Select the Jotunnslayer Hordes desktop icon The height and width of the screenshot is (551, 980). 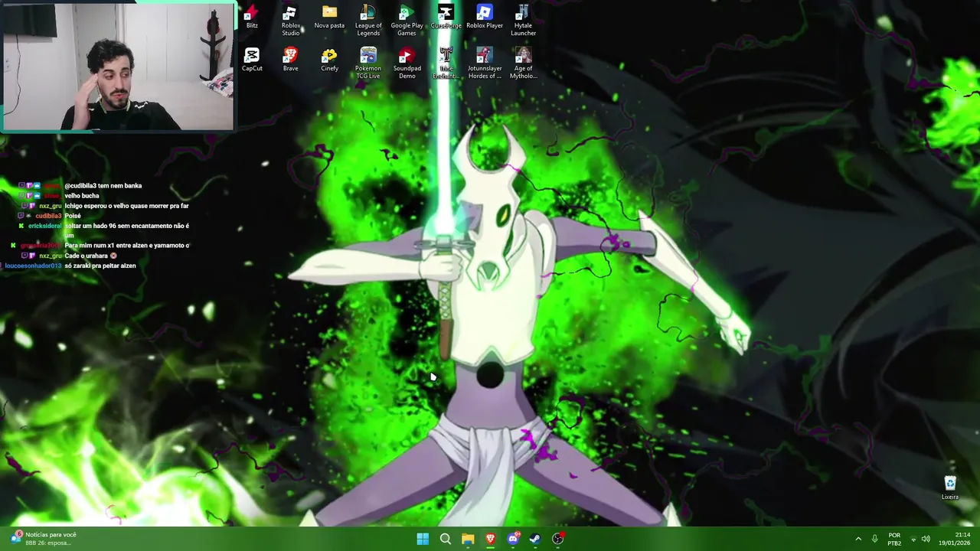coord(485,64)
